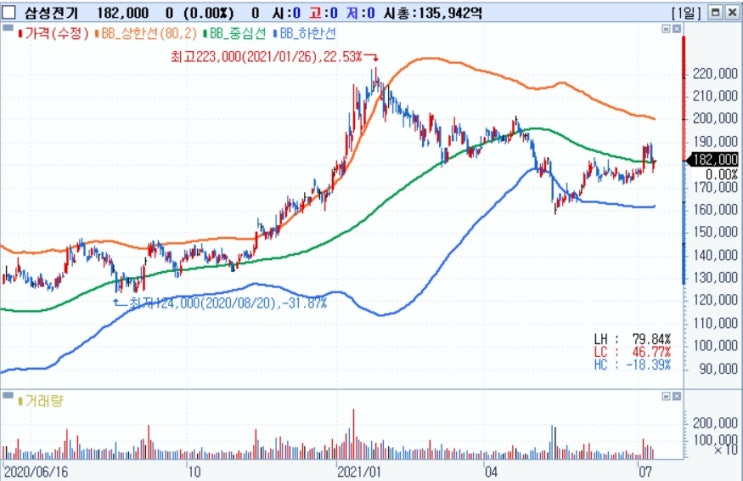Open the [1일] period selector
This screenshot has height=481, width=743.
click(687, 13)
